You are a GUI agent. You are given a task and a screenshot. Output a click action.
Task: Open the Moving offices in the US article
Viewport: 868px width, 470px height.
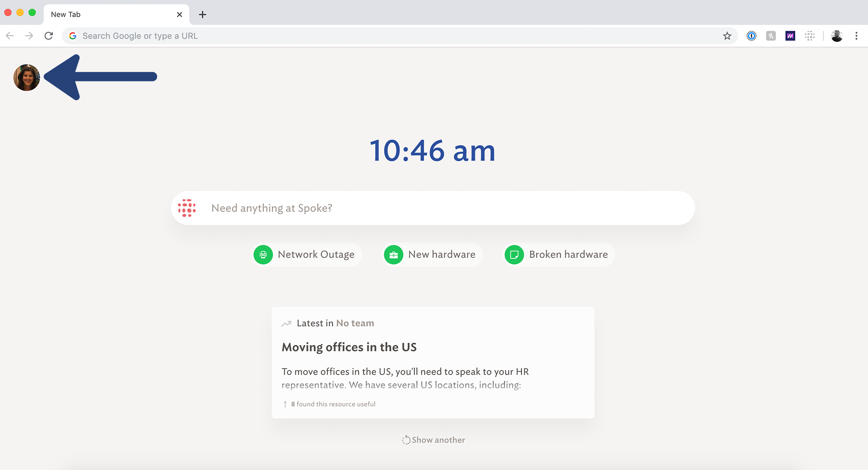(349, 347)
